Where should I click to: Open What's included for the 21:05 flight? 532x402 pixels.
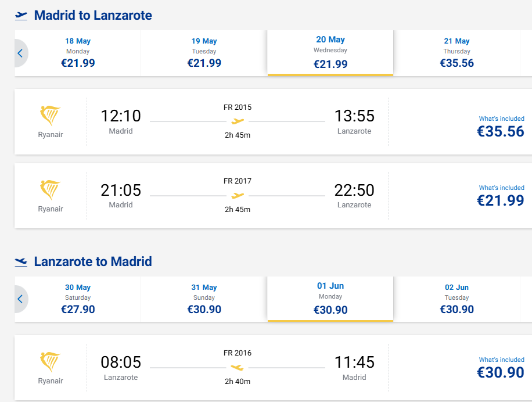(501, 188)
